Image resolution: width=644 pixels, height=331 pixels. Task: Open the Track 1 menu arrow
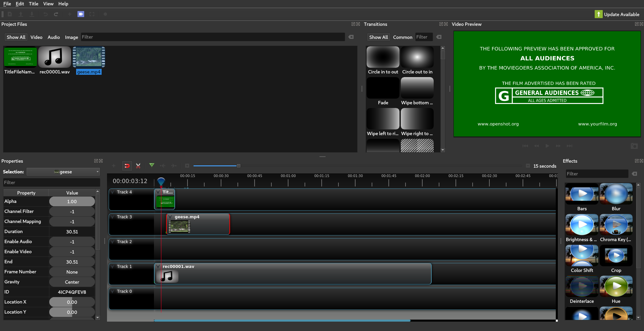[x=112, y=267]
